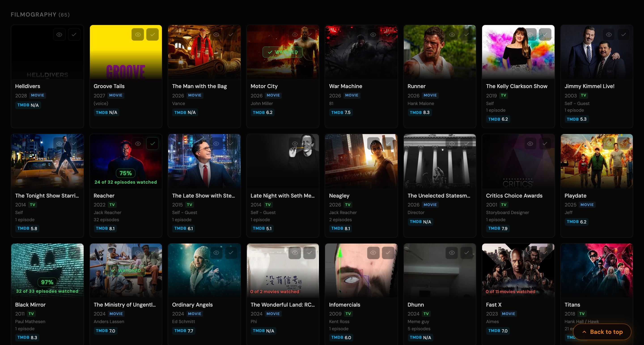Toggle eye icon on Runner card
Viewport: 644px width, 345px height.
(452, 34)
